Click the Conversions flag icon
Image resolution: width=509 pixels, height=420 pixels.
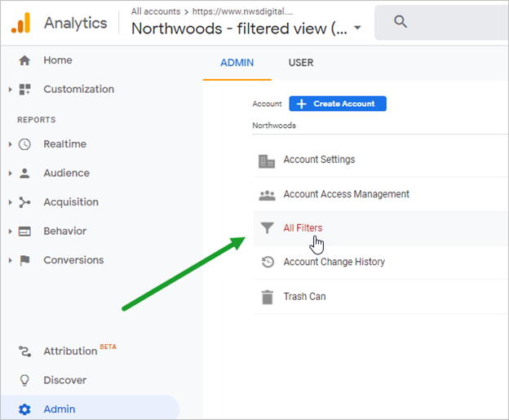[x=24, y=260]
